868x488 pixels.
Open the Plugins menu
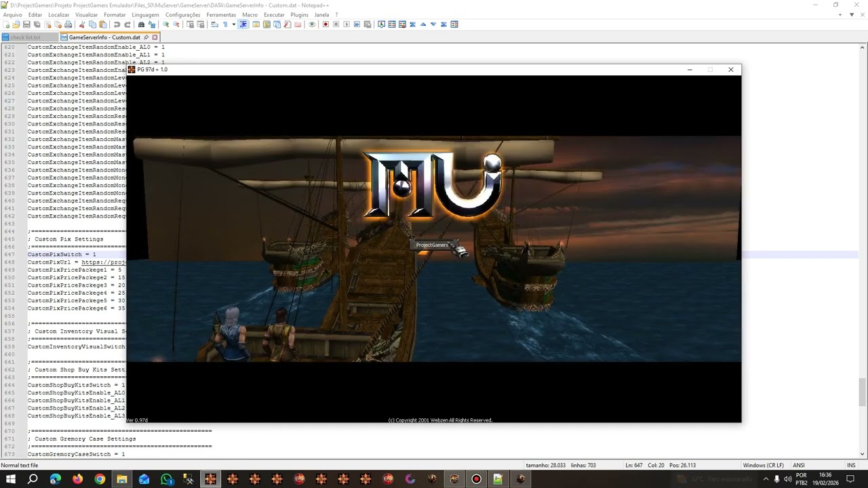(299, 14)
